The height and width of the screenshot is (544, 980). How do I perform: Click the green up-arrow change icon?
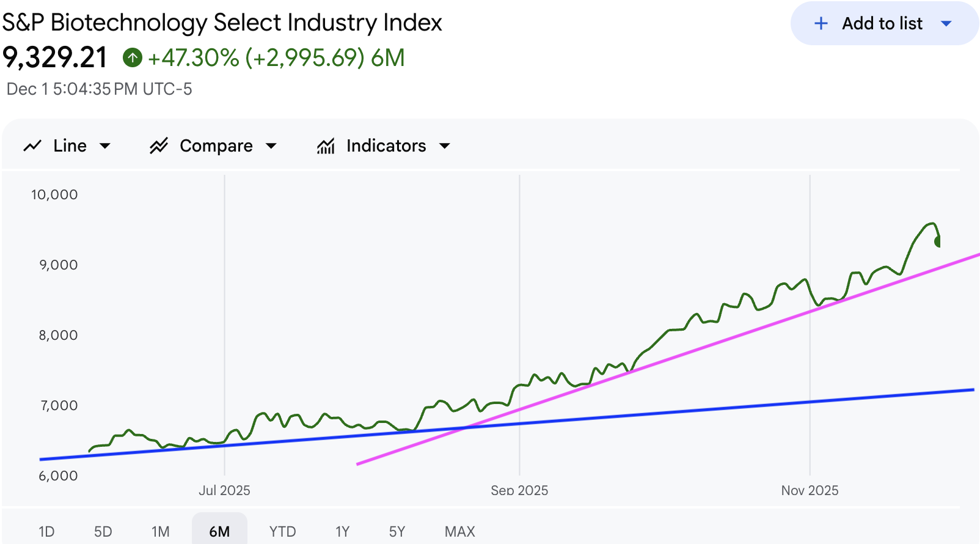[133, 58]
